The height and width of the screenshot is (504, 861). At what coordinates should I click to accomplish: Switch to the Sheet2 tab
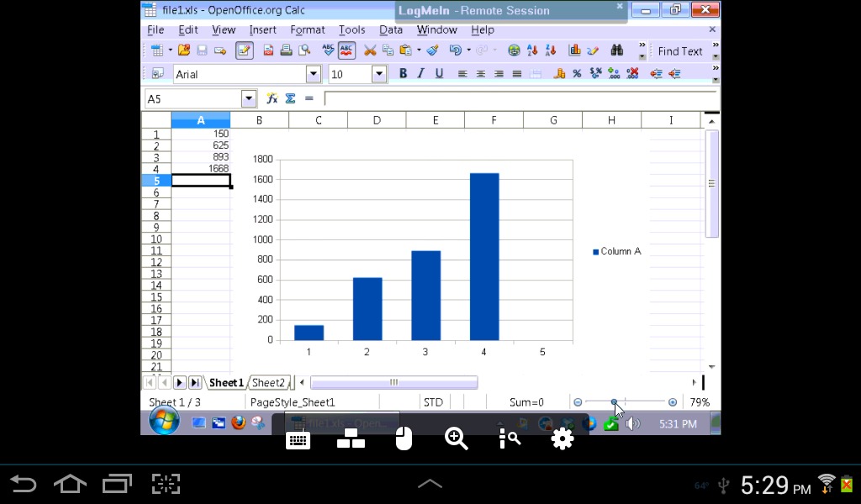268,382
